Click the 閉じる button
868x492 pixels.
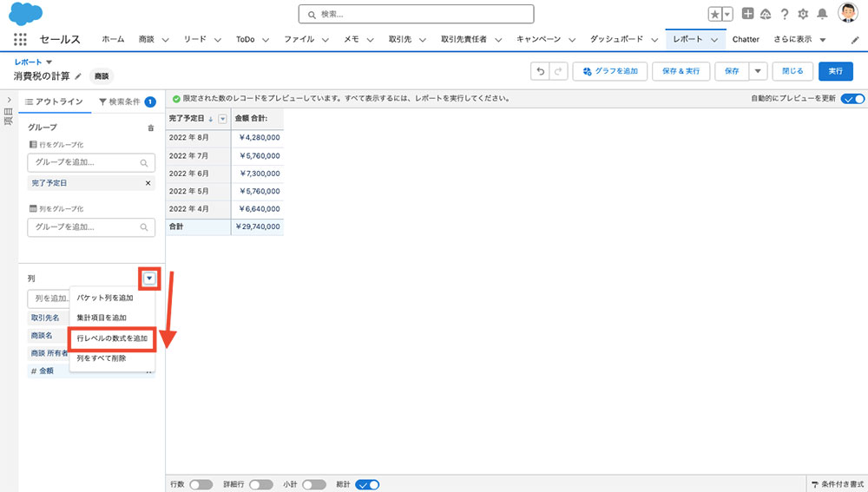[x=792, y=71]
